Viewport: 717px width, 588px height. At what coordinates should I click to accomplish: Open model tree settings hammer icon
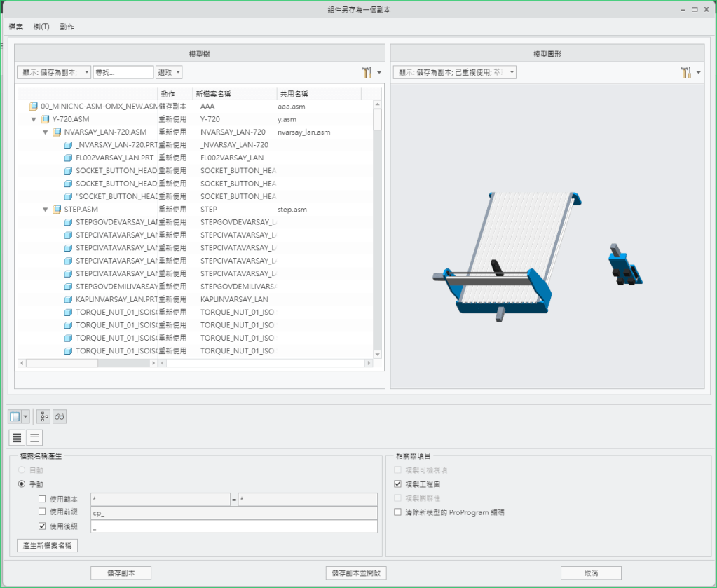point(367,72)
